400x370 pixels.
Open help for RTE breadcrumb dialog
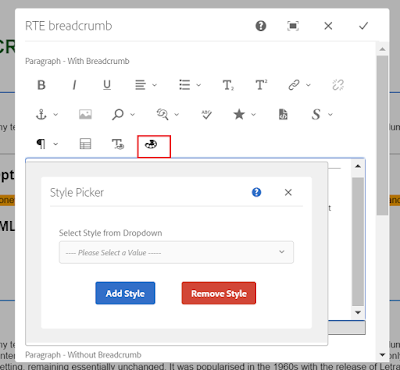pyautogui.click(x=261, y=26)
